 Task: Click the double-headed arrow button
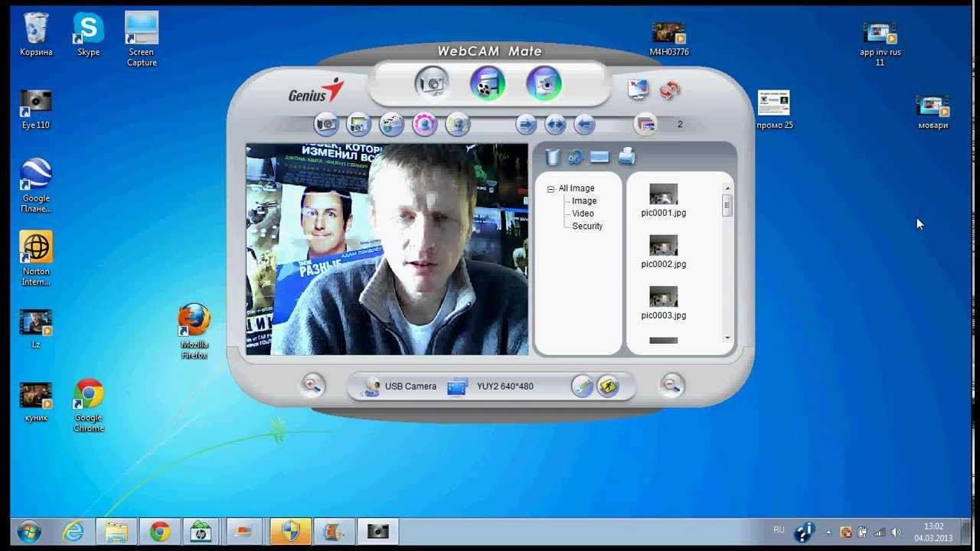point(555,123)
